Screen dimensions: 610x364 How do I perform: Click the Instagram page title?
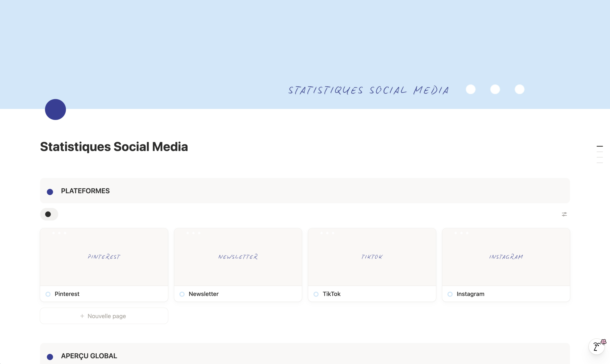pyautogui.click(x=471, y=294)
